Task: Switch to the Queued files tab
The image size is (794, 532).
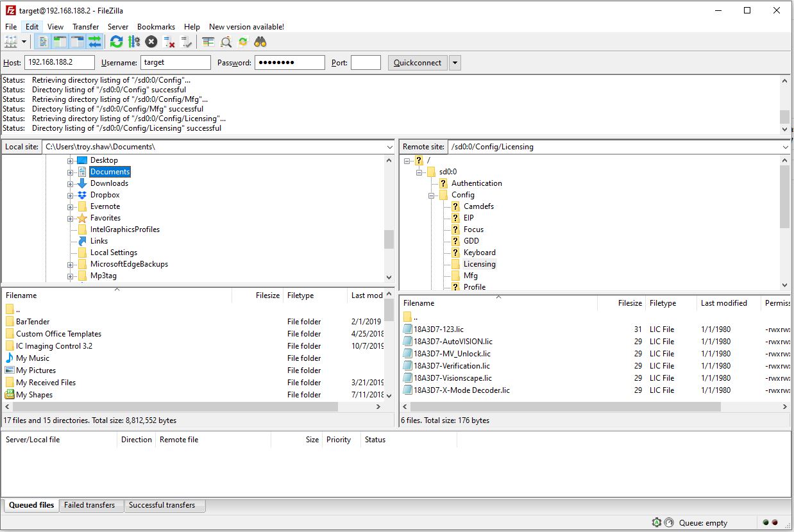Action: point(31,505)
